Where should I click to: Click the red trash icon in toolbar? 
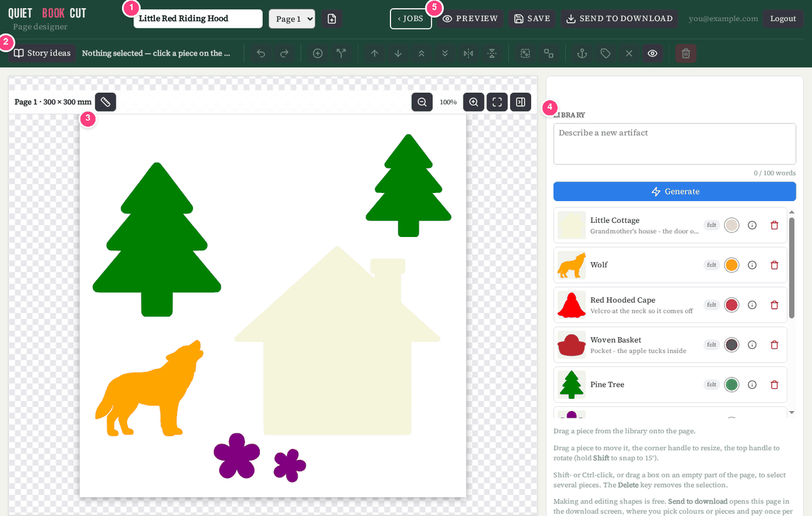pyautogui.click(x=685, y=53)
